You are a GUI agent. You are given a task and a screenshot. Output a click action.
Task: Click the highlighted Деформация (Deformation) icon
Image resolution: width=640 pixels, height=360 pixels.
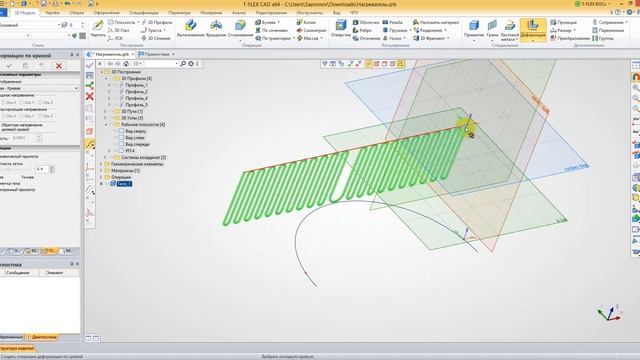pyautogui.click(x=533, y=25)
